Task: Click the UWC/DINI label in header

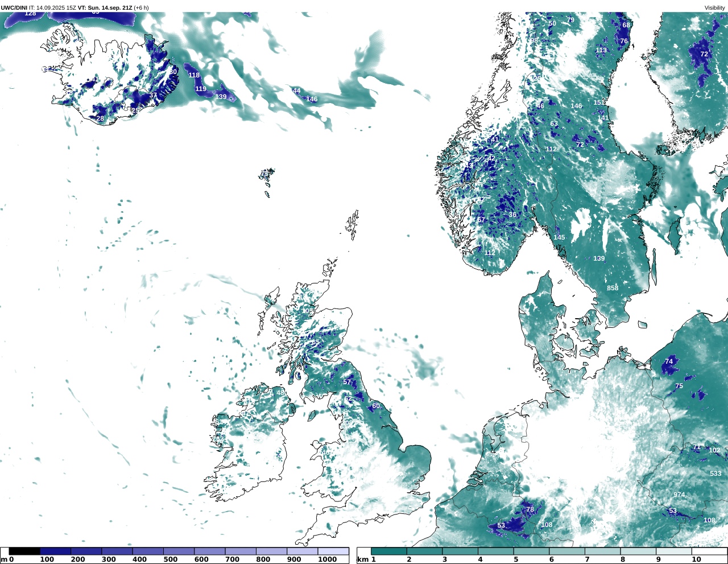Action: point(14,7)
